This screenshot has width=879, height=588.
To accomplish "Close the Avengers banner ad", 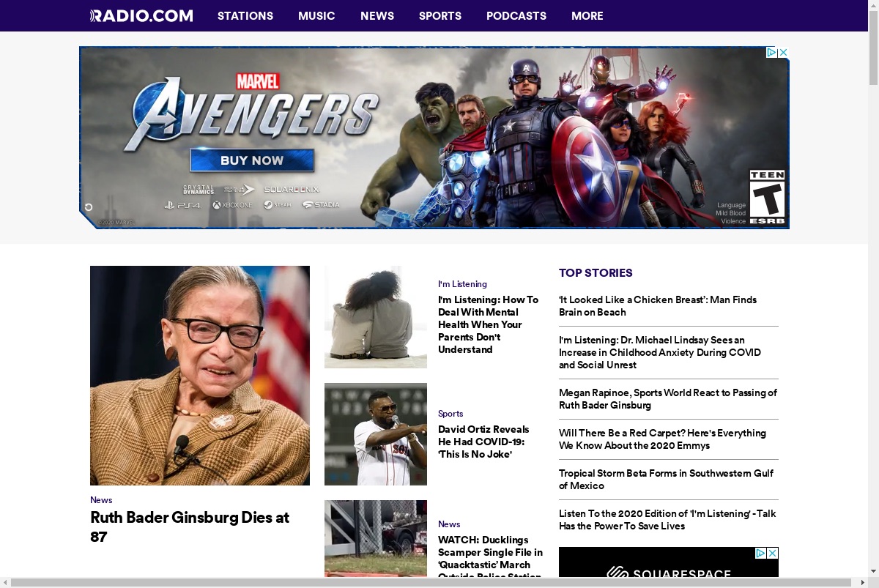I will 783,52.
